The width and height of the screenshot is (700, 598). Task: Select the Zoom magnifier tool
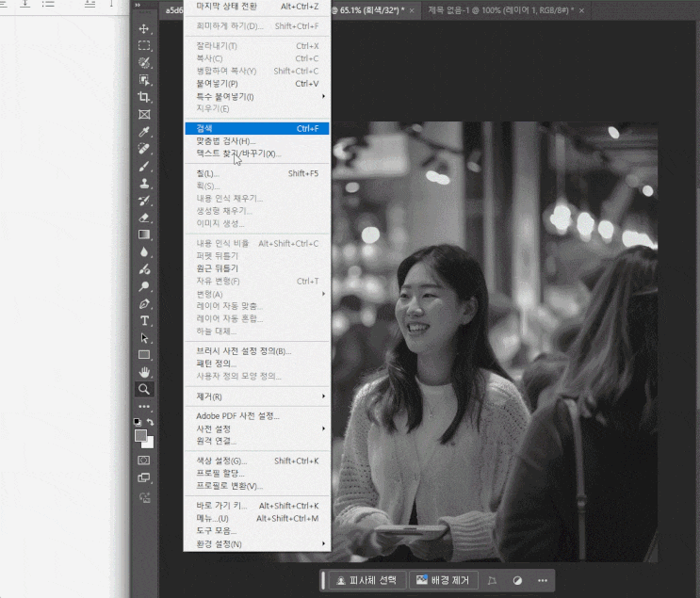coord(144,389)
